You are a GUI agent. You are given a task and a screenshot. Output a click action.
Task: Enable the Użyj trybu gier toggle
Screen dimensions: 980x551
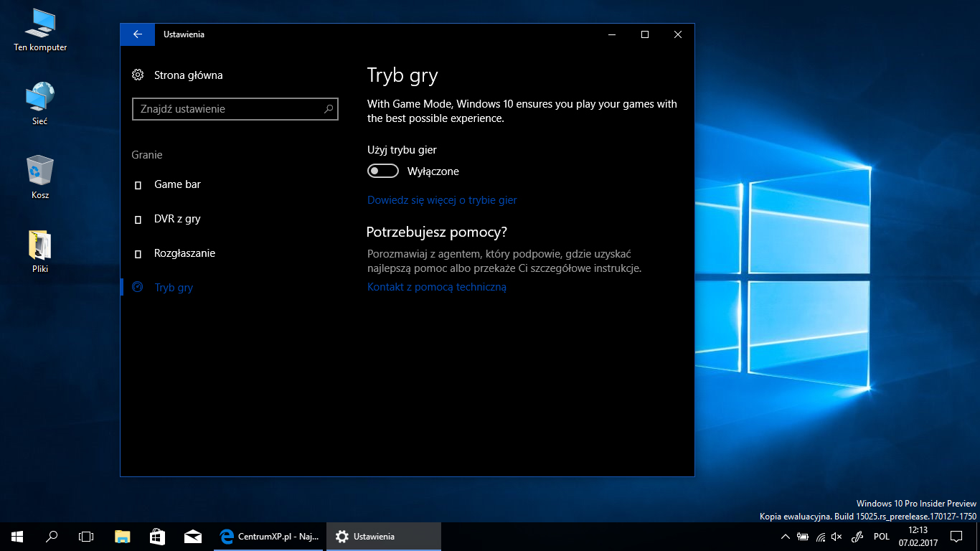tap(383, 171)
